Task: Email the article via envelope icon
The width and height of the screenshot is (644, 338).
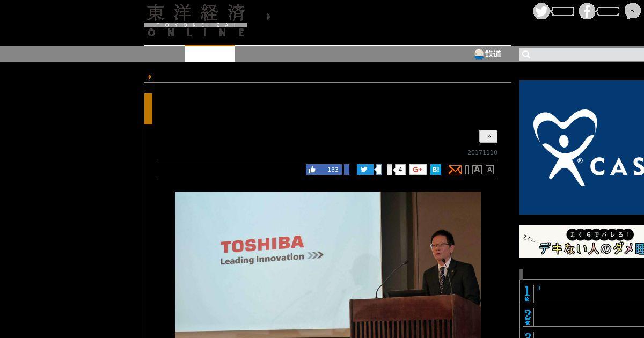Action: point(455,170)
